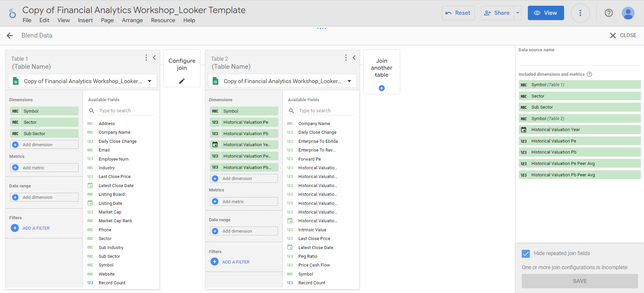
Task: Open Table 2 three-dot options menu
Action: [x=346, y=58]
